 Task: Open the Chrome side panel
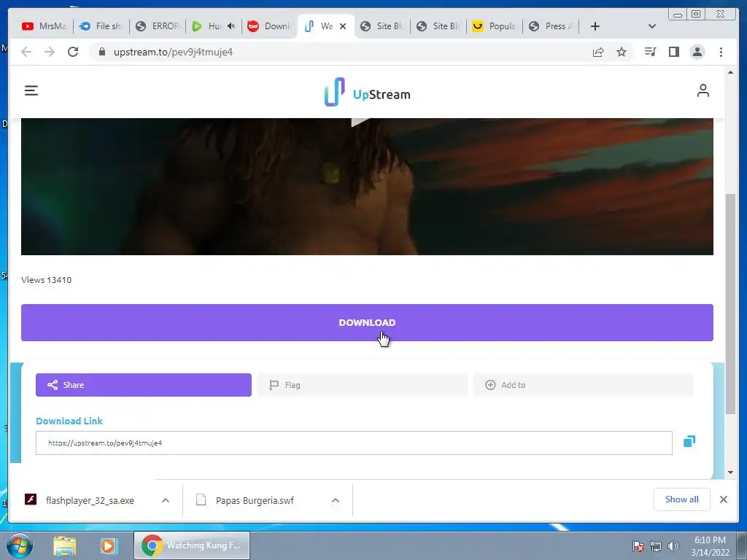[x=673, y=52]
